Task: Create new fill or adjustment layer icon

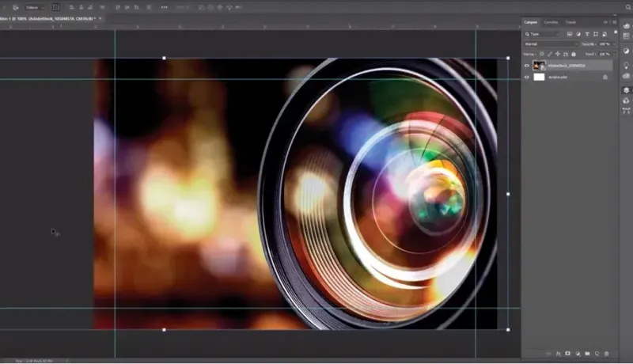Action: click(578, 354)
